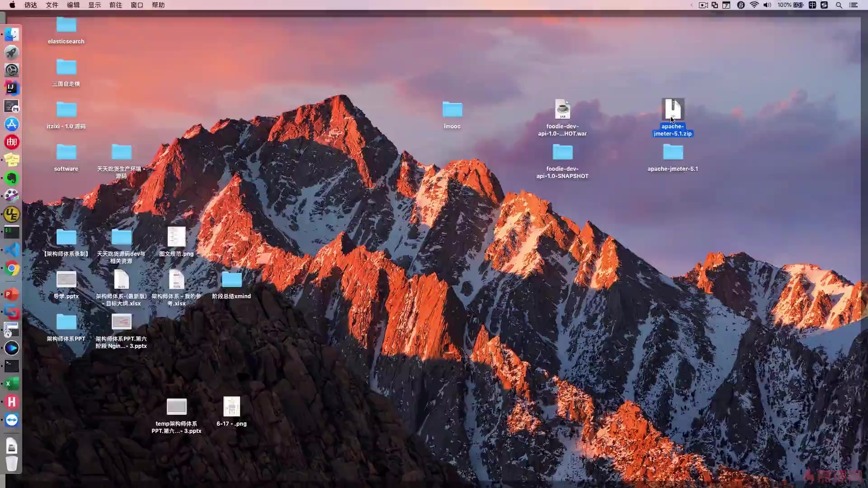The image size is (868, 488).
Task: Open TeamViewer from the dock
Action: (x=12, y=420)
